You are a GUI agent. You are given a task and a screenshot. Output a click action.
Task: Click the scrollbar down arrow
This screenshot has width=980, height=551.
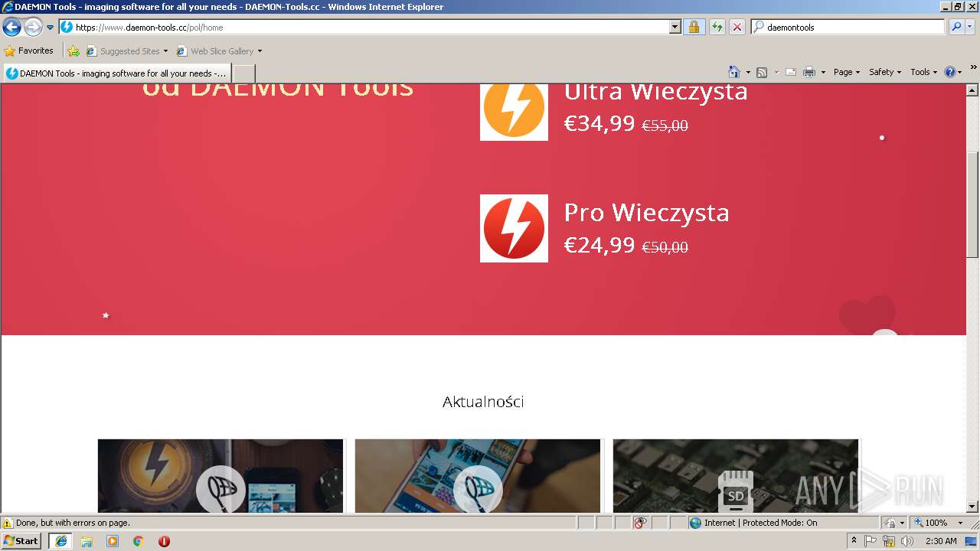coord(972,507)
